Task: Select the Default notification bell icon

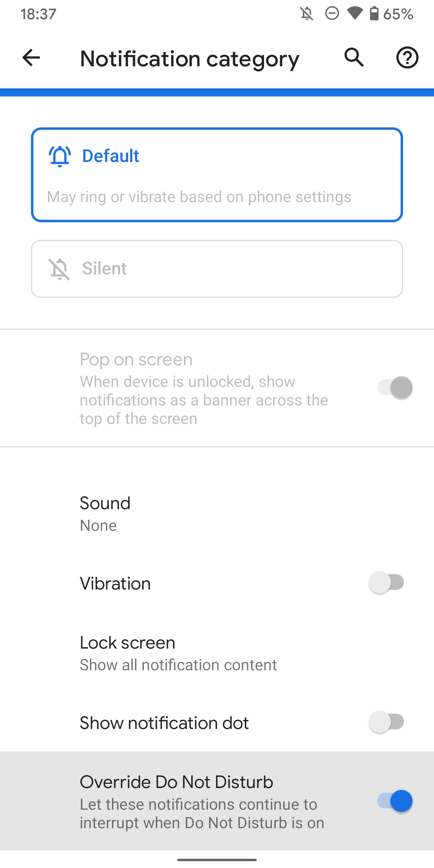Action: tap(59, 156)
